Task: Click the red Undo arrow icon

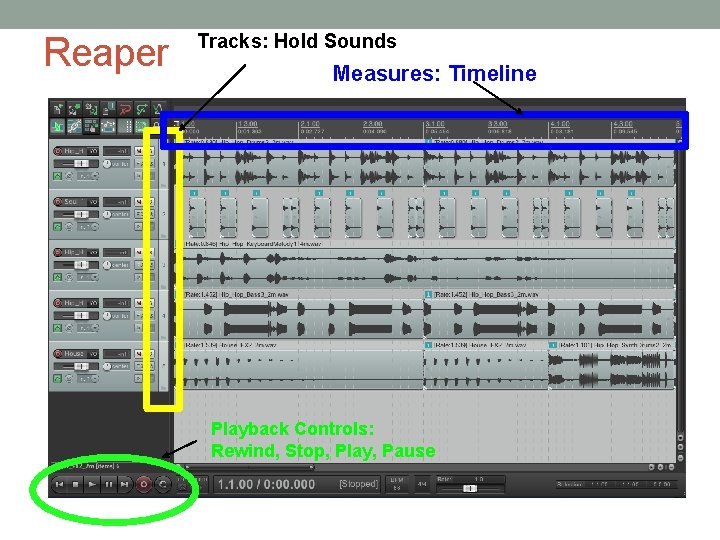Action: 124,109
